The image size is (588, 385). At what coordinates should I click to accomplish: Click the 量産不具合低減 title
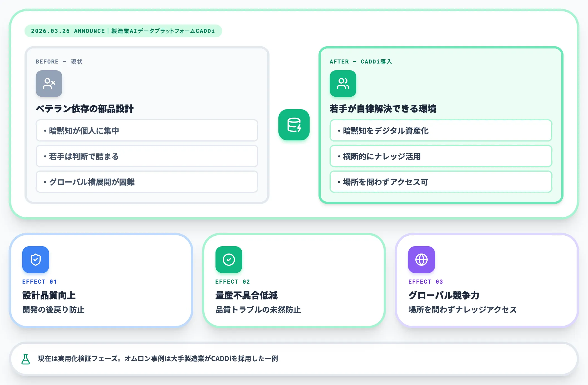[x=247, y=295]
